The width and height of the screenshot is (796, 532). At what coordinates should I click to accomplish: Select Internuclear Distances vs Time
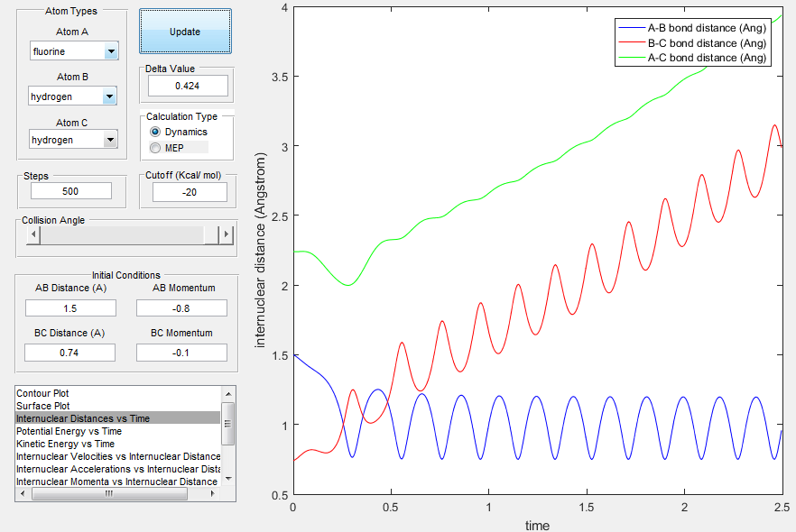pyautogui.click(x=118, y=418)
